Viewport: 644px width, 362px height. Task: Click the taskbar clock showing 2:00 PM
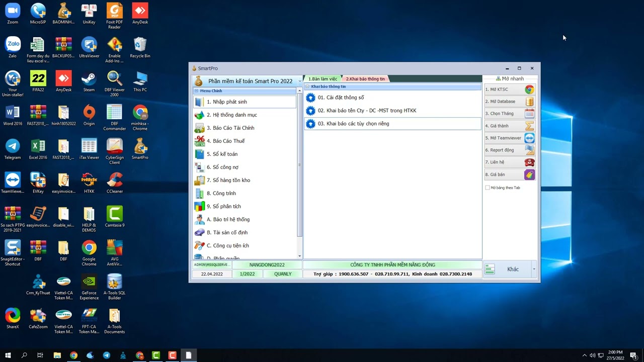coord(615,355)
